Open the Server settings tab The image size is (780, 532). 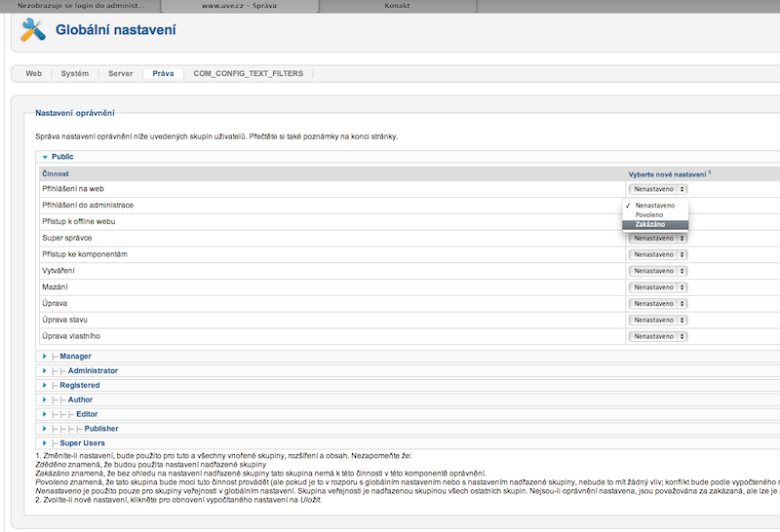(120, 73)
